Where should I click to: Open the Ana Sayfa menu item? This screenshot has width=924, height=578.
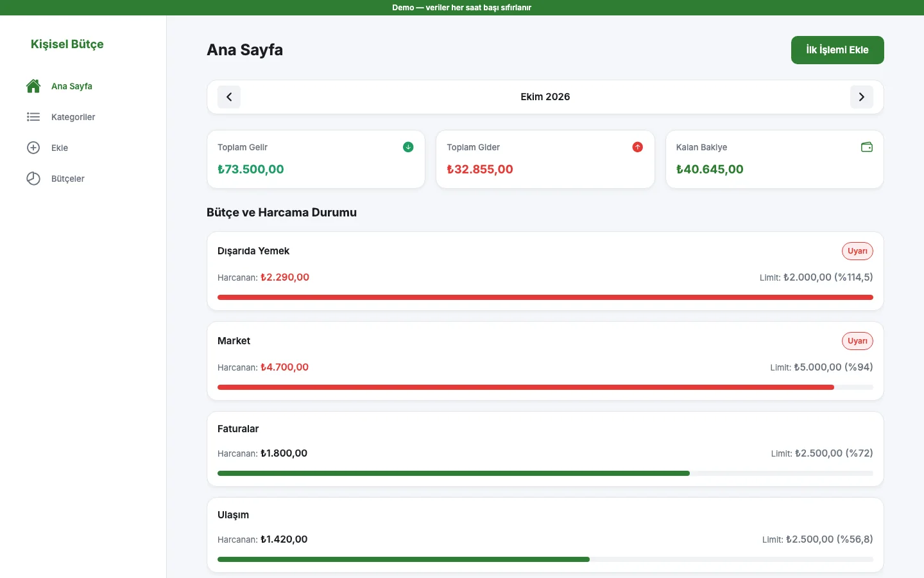click(x=83, y=86)
